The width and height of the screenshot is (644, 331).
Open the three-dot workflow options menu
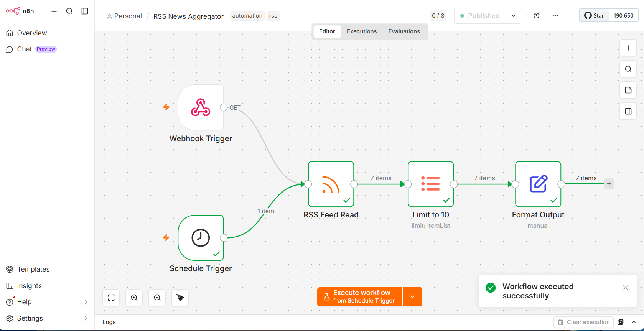coord(556,16)
